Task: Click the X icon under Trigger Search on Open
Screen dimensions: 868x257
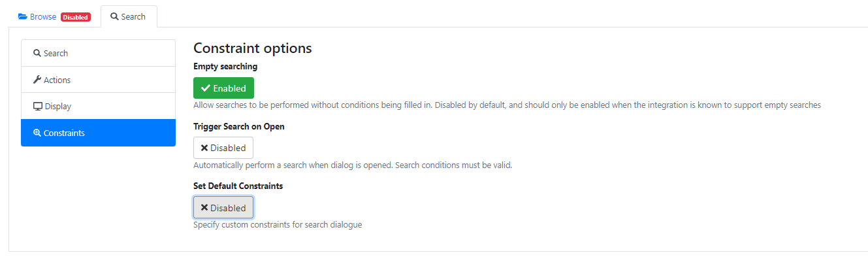Action: 204,148
